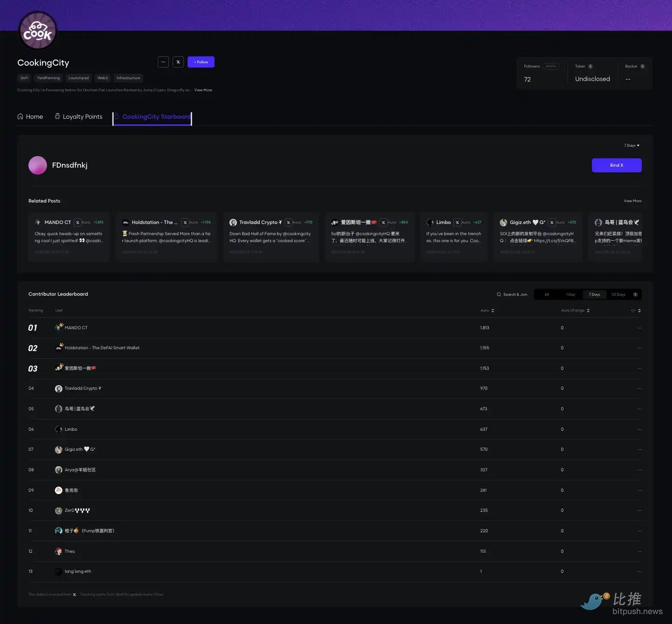Image resolution: width=672 pixels, height=624 pixels.
Task: Select the 7 Days leaderboard filter
Action: pos(594,294)
